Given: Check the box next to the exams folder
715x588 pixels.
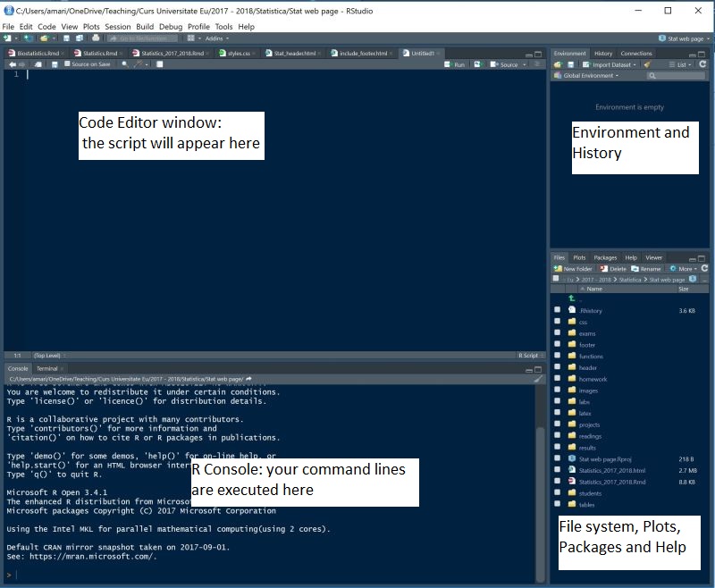Looking at the screenshot, I should 558,333.
